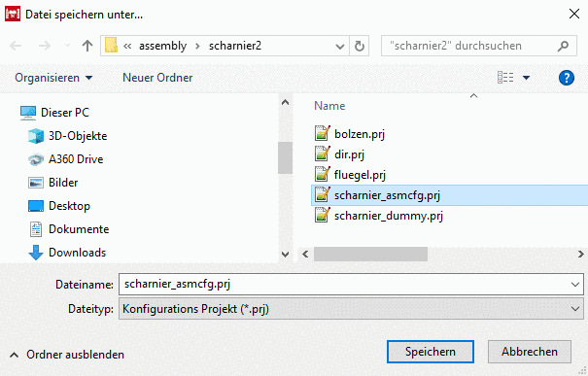Open A360 Drive in the sidebar
Image resolution: width=588 pixels, height=376 pixels.
pos(76,159)
